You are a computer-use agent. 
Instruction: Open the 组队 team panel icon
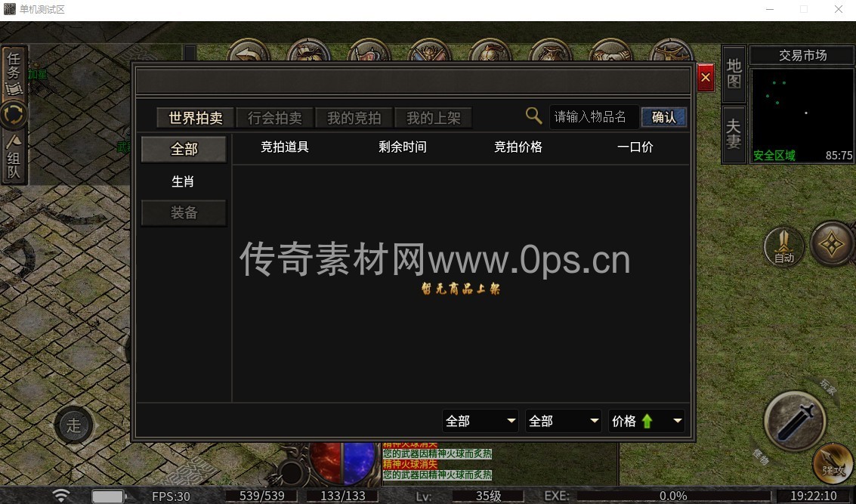pyautogui.click(x=14, y=157)
